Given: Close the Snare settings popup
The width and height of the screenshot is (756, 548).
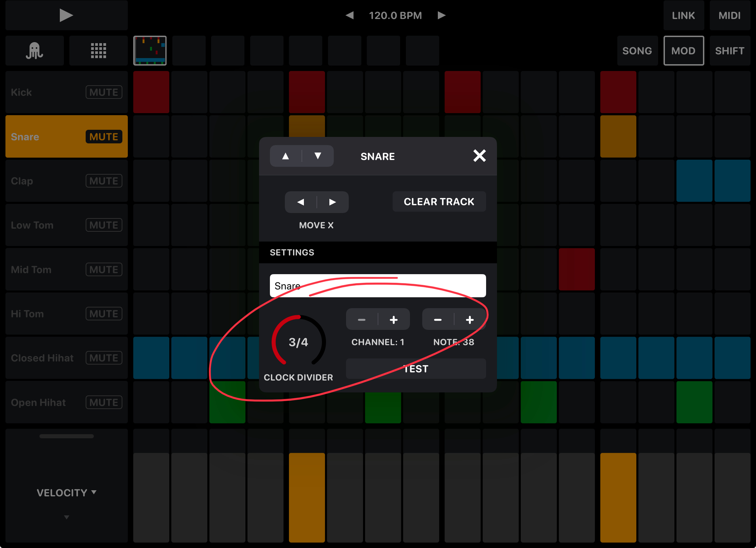Looking at the screenshot, I should 479,156.
